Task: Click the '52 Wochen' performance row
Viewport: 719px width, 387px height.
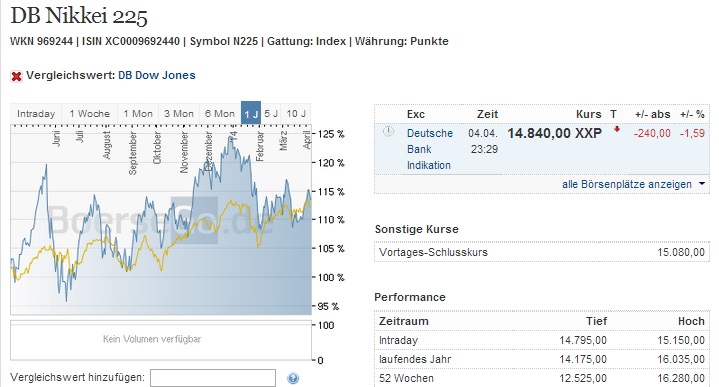Action: (x=542, y=378)
